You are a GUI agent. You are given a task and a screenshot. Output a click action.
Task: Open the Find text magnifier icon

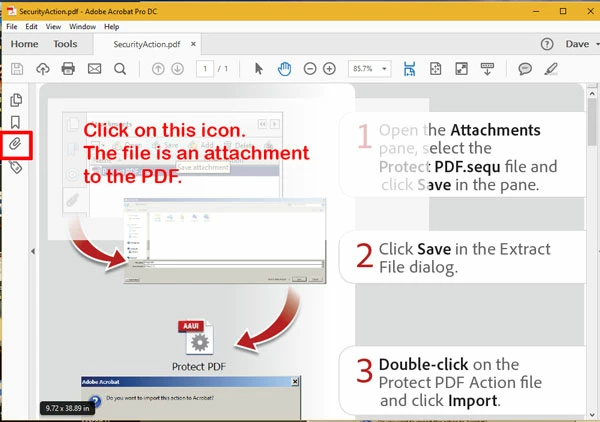pos(120,69)
